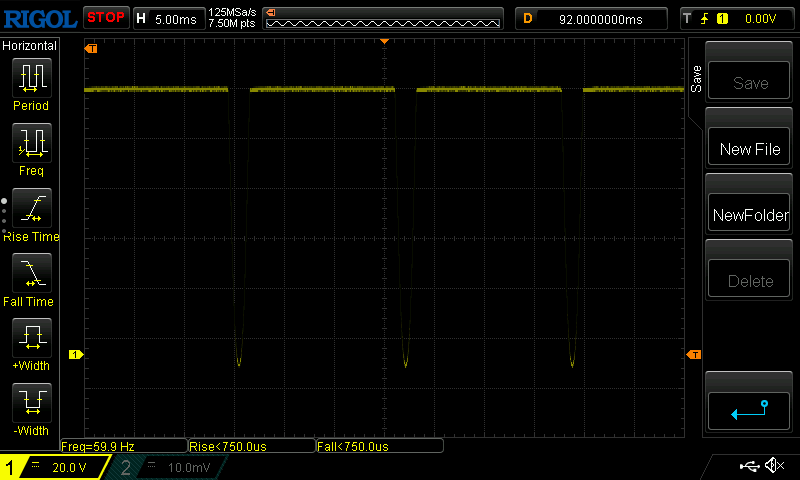The height and width of the screenshot is (480, 800).
Task: Select the Freq measurement icon
Action: coord(32,142)
